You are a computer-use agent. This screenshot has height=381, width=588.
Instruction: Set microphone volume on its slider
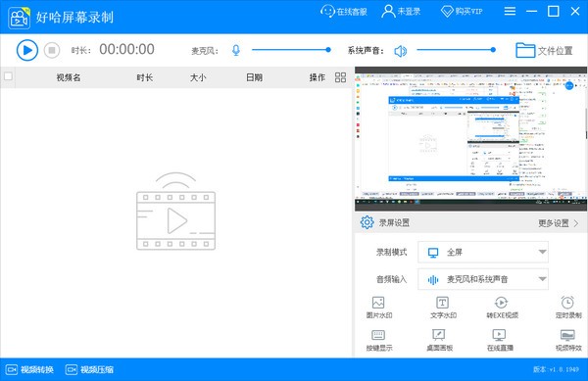pos(291,49)
